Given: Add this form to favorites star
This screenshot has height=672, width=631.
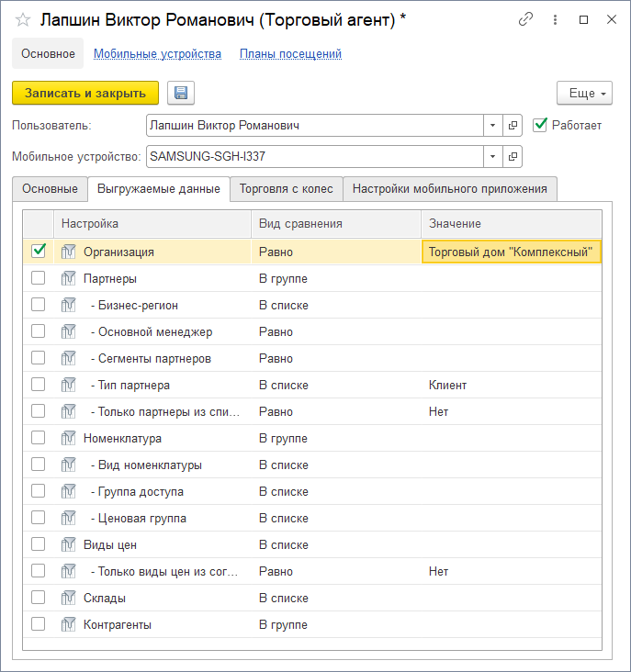Looking at the screenshot, I should 23,18.
